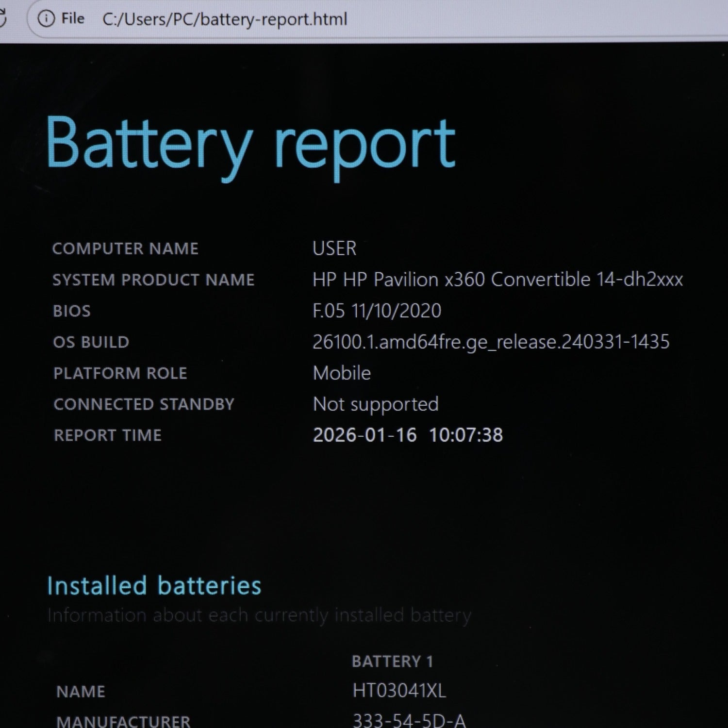Click the BIOS version F.05 value
This screenshot has height=728, width=728.
coord(377,311)
